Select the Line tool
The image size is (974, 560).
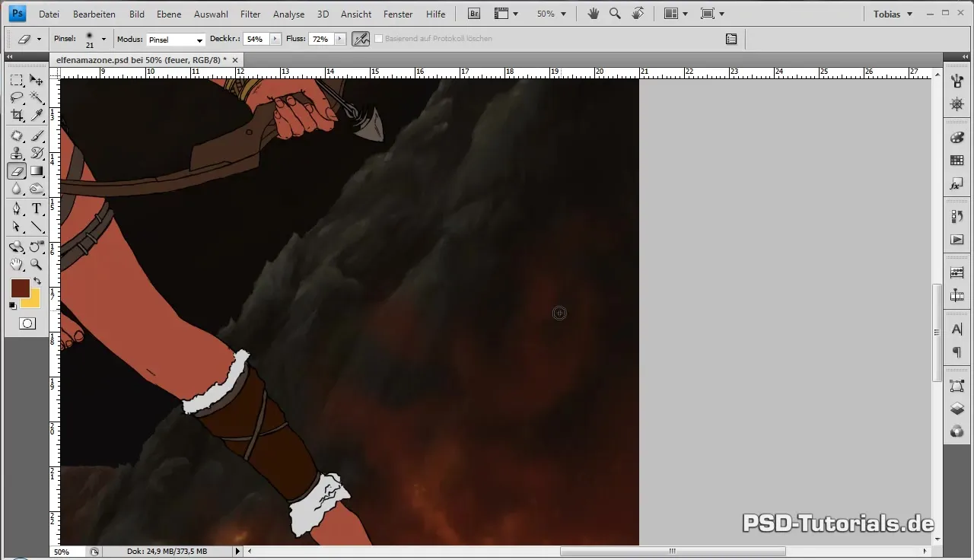point(36,226)
